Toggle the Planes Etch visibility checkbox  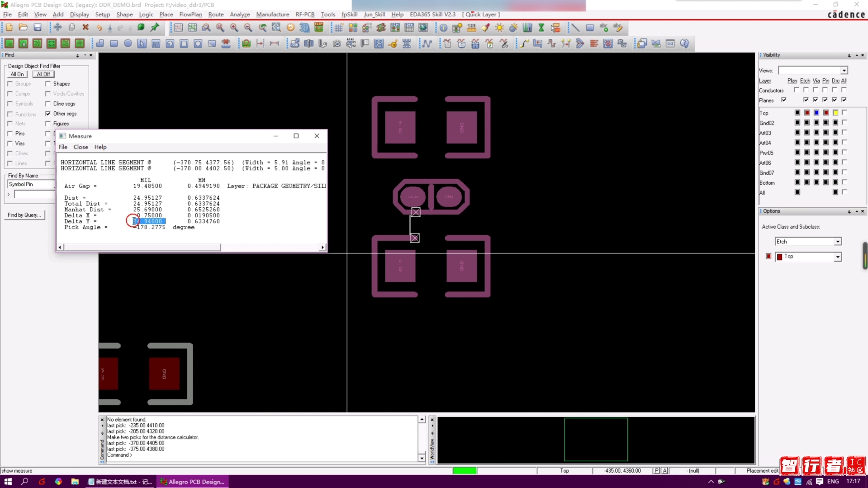tap(806, 100)
